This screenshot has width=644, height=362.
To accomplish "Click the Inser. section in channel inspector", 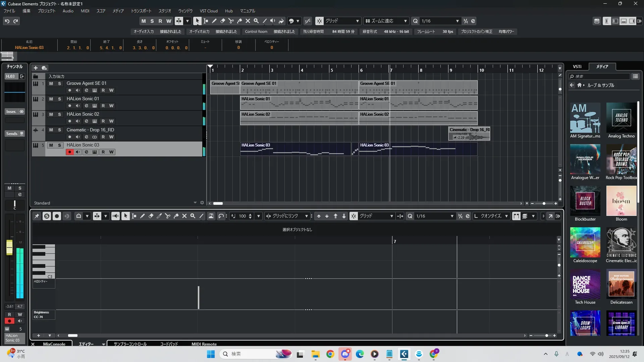I will [x=11, y=112].
